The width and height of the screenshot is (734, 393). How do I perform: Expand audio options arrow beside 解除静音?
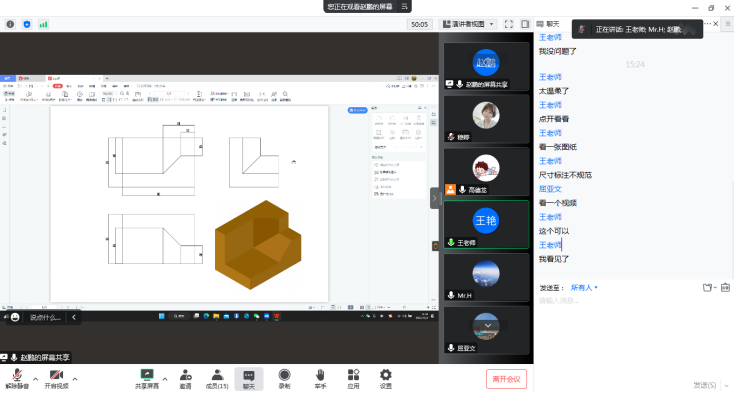tap(36, 379)
